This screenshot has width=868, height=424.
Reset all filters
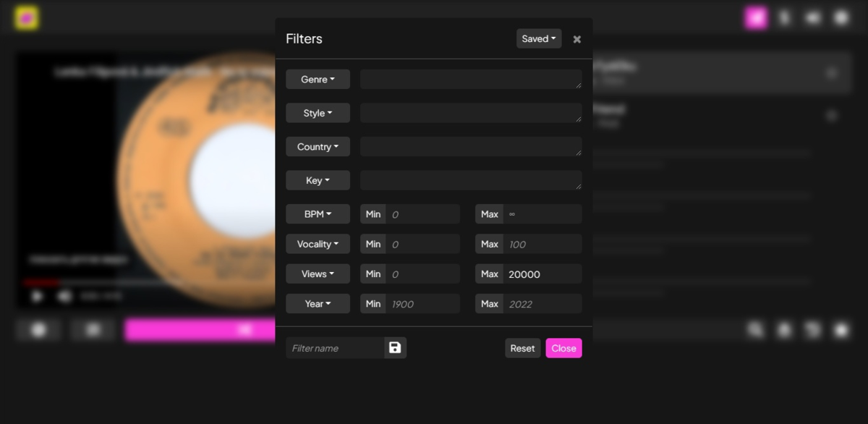click(522, 348)
